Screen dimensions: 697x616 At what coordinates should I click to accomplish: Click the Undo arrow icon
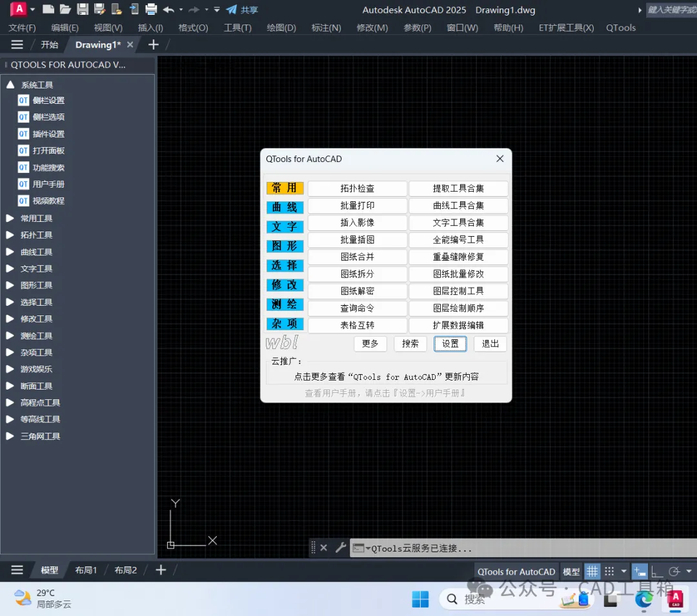168,9
